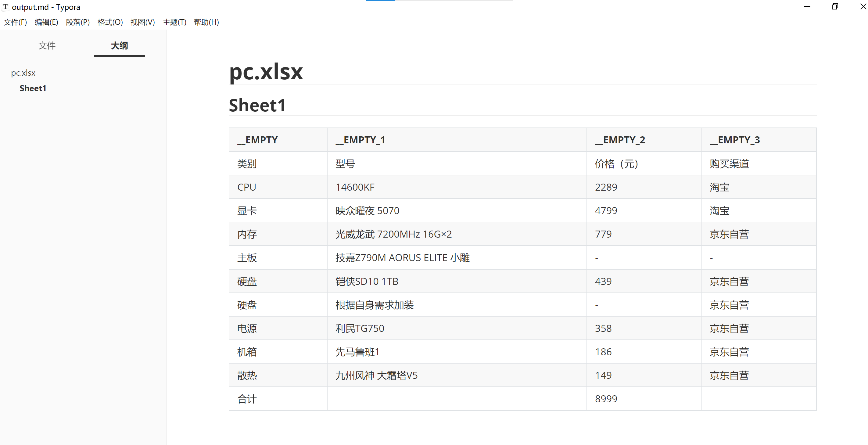Click the 类别 cell
868x445 pixels.
click(x=278, y=163)
